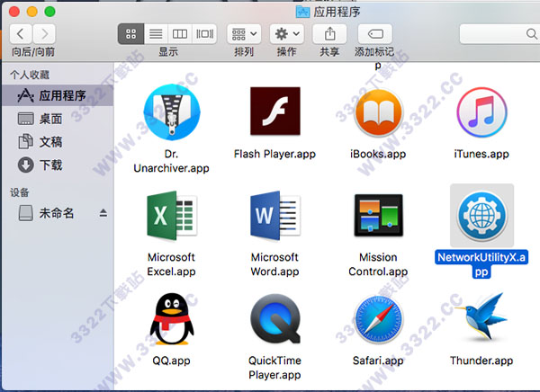Click the 添加标记 tag button

[x=375, y=34]
